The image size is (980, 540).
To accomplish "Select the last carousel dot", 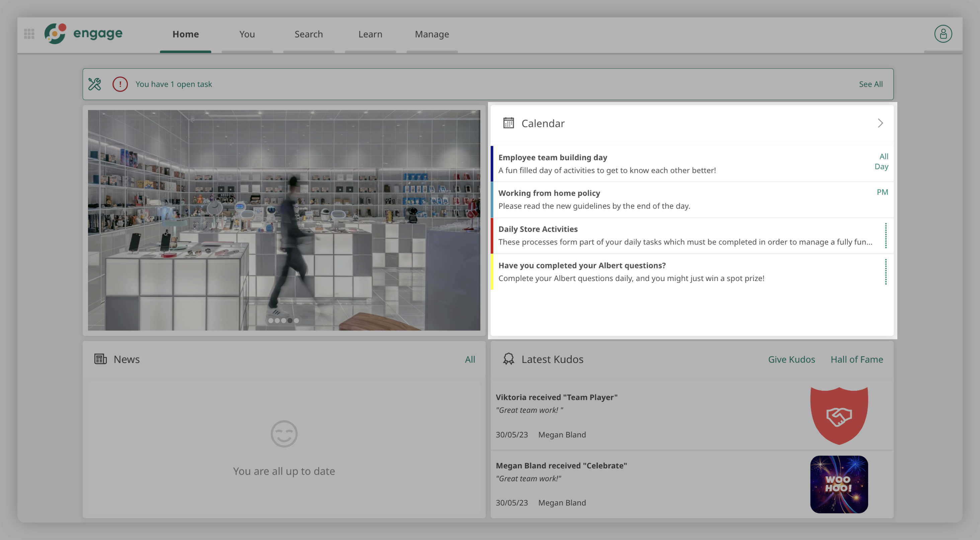I will 296,321.
